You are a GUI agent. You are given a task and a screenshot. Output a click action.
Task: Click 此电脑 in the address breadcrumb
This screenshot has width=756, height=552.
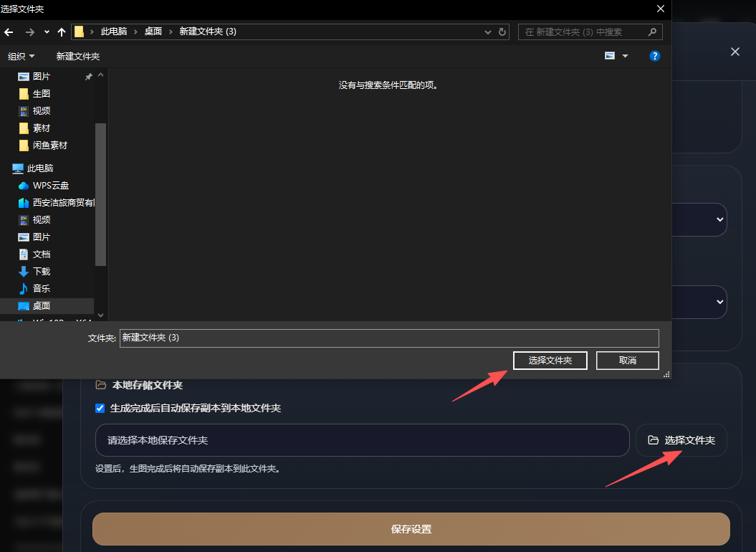114,32
